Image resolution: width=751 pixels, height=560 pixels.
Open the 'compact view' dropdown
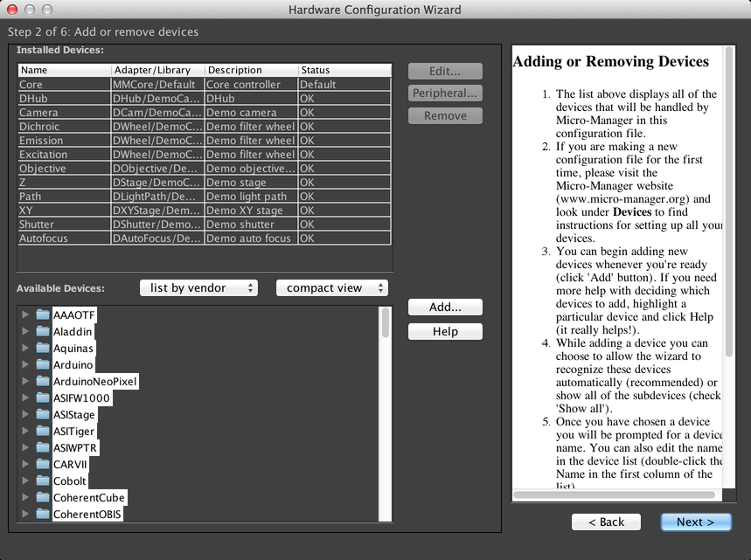332,287
